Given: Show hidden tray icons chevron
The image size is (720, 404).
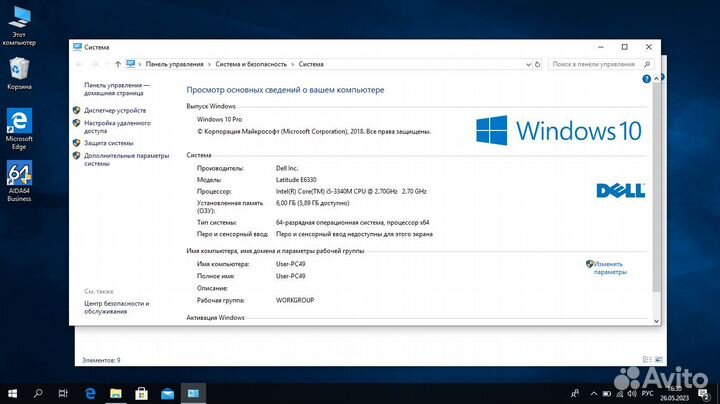Looking at the screenshot, I should tap(593, 393).
